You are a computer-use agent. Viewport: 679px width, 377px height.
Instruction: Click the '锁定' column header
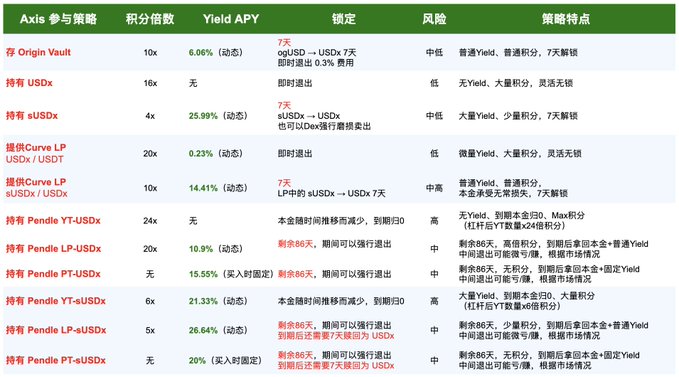(344, 19)
